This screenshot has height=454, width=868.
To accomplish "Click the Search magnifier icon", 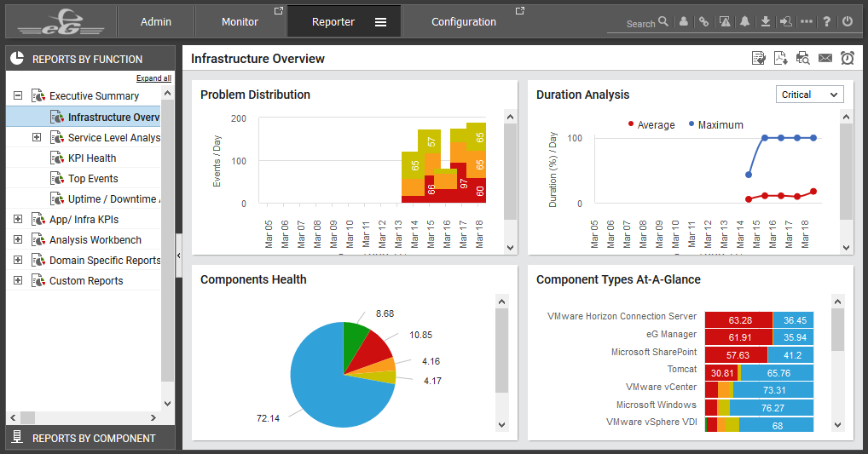I will [x=663, y=21].
